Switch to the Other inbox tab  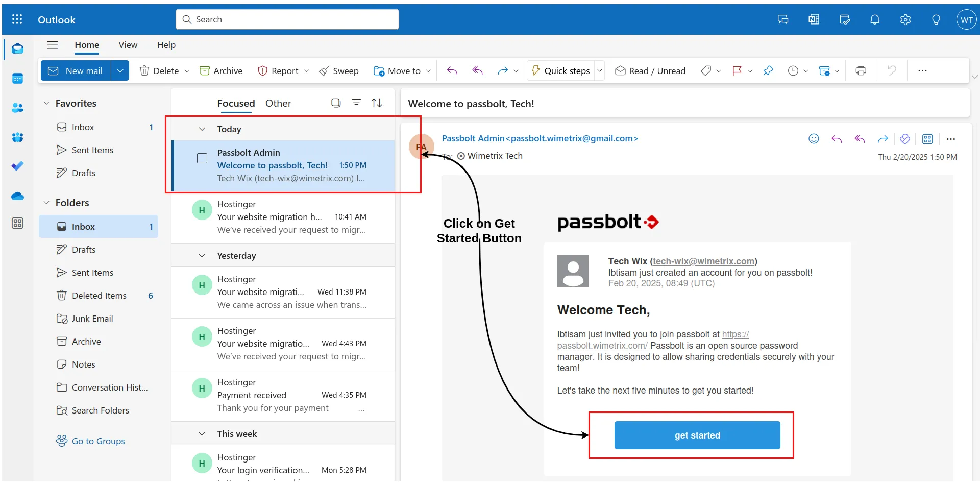tap(278, 103)
